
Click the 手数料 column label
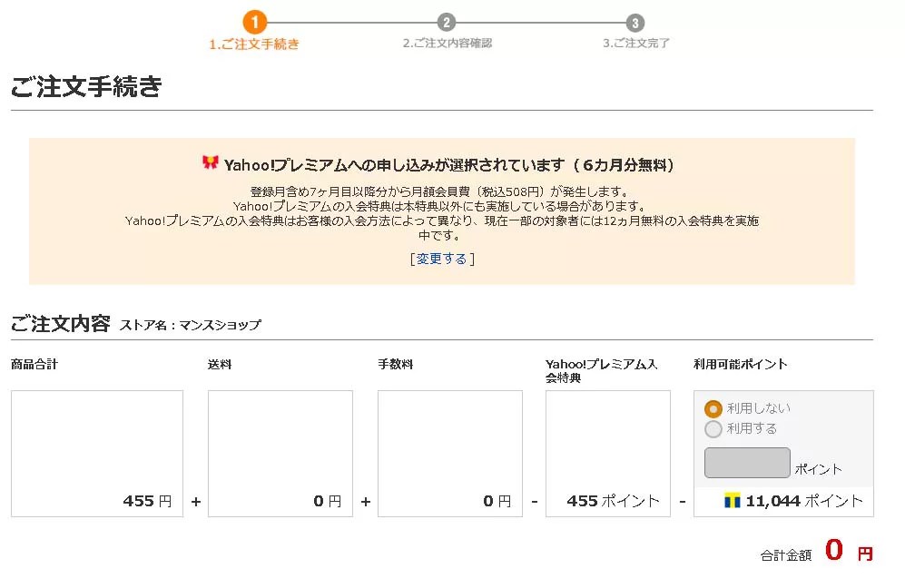tap(396, 364)
